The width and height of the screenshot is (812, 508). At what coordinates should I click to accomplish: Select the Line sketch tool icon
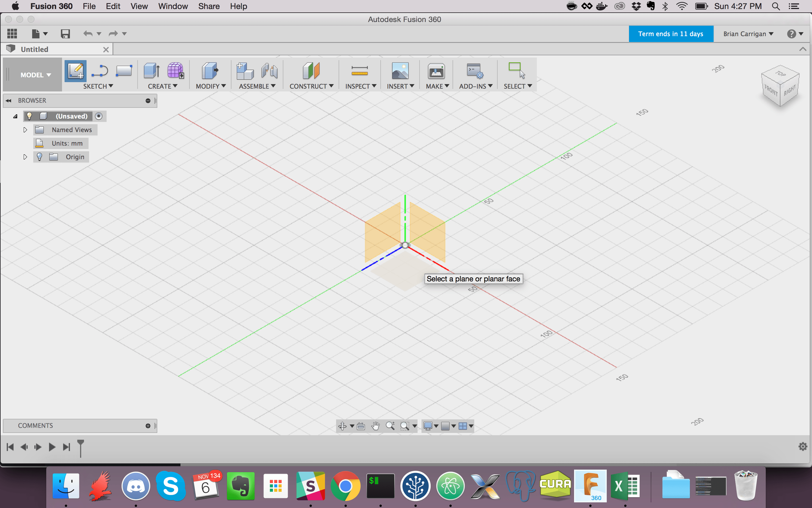point(100,71)
